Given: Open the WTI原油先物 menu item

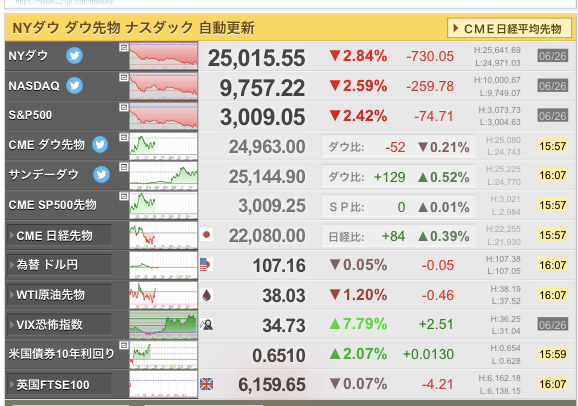Looking at the screenshot, I should (59, 295).
